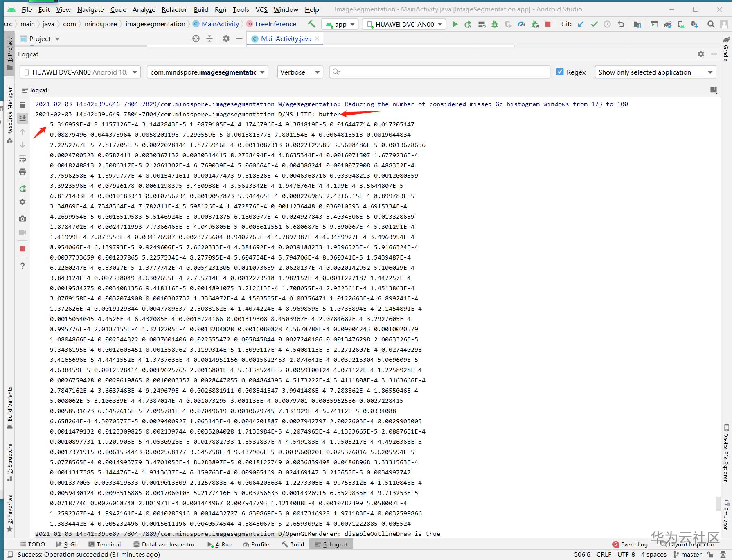Update project using Git blue arrow
The image size is (732, 560).
pyautogui.click(x=581, y=24)
